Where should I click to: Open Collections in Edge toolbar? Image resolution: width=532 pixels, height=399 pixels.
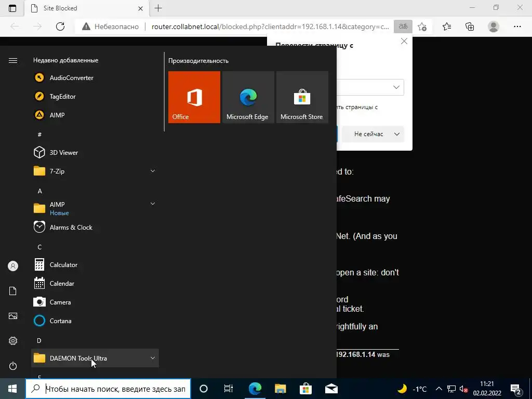pyautogui.click(x=470, y=26)
